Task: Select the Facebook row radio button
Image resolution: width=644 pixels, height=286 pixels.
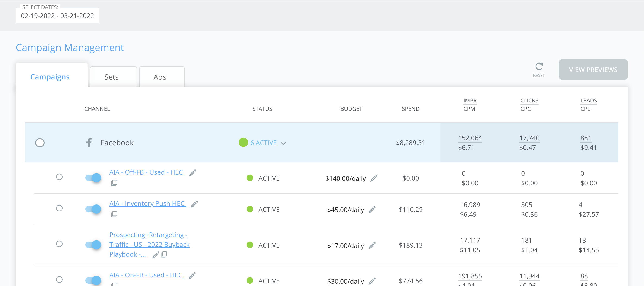Action: pos(40,143)
